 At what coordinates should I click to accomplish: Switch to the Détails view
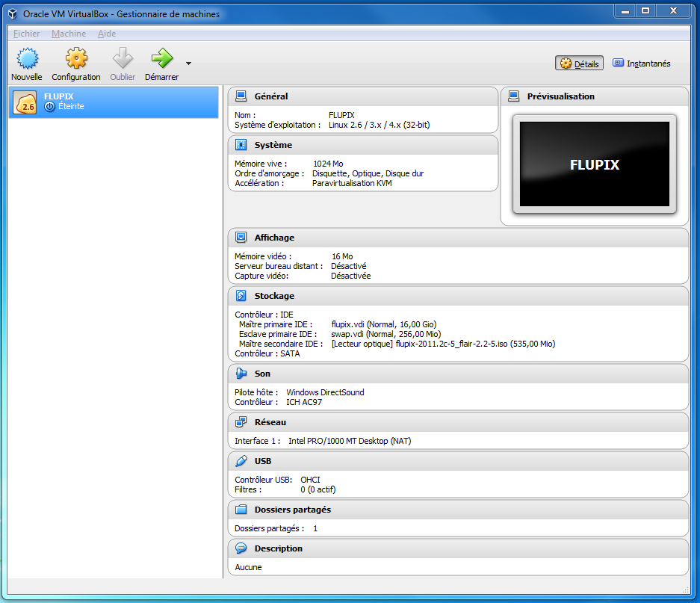point(580,64)
